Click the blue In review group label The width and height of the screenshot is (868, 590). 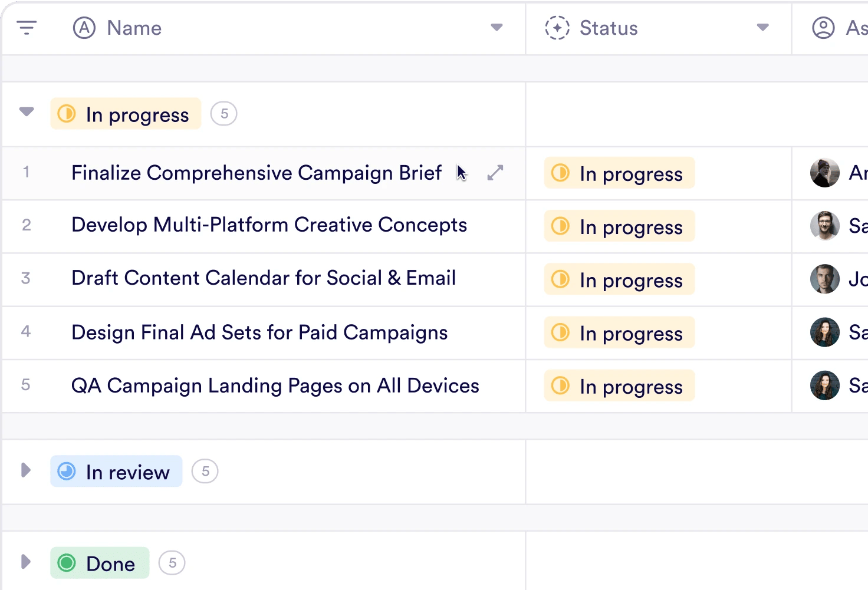pyautogui.click(x=116, y=472)
